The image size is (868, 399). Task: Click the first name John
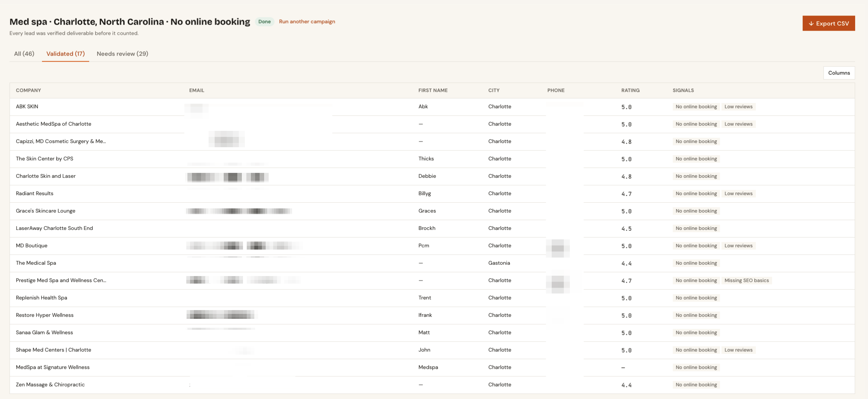(424, 350)
